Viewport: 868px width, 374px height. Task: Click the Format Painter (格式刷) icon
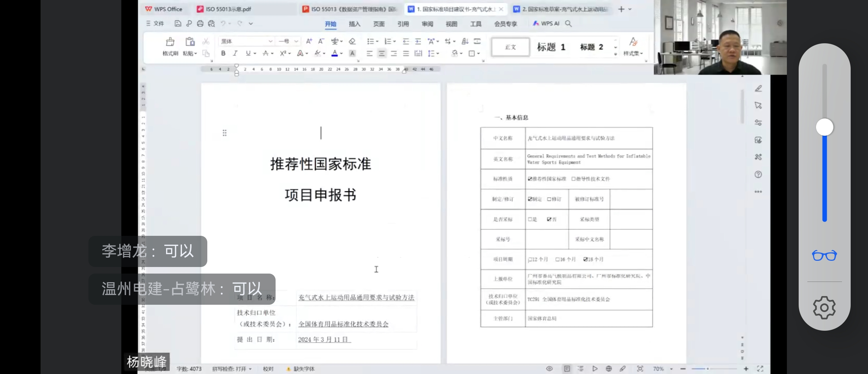(170, 42)
